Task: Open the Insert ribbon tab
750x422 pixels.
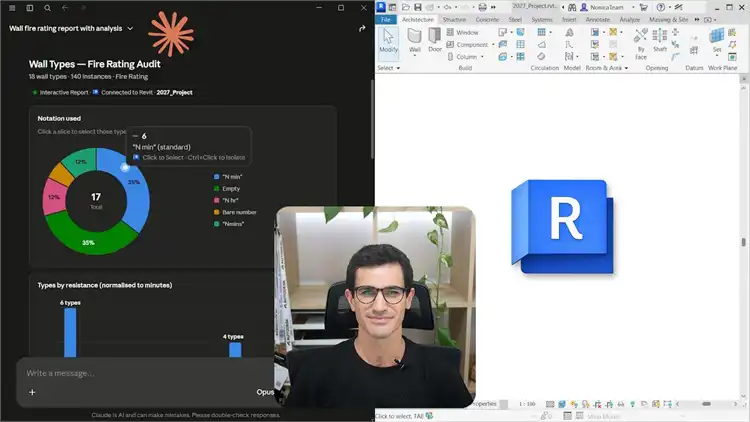Action: point(569,20)
